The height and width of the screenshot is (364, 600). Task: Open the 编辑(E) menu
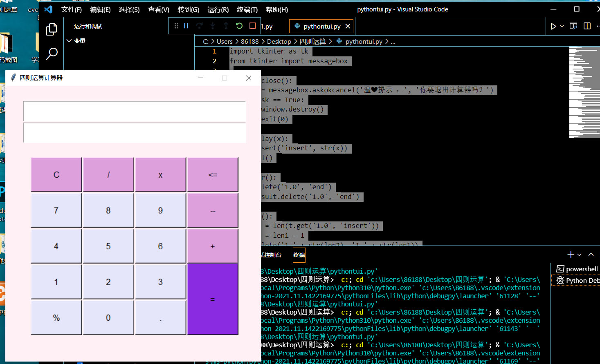click(100, 9)
